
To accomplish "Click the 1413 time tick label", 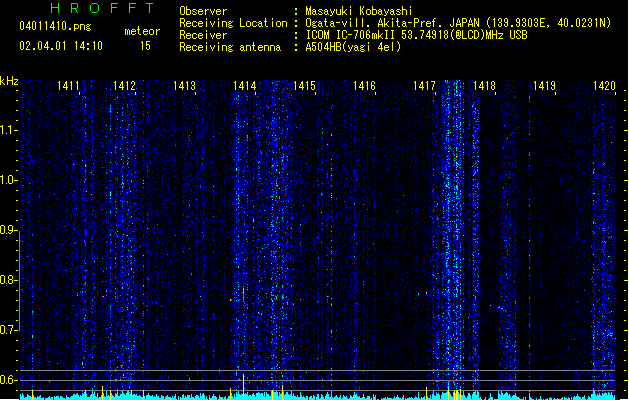I will pos(184,86).
